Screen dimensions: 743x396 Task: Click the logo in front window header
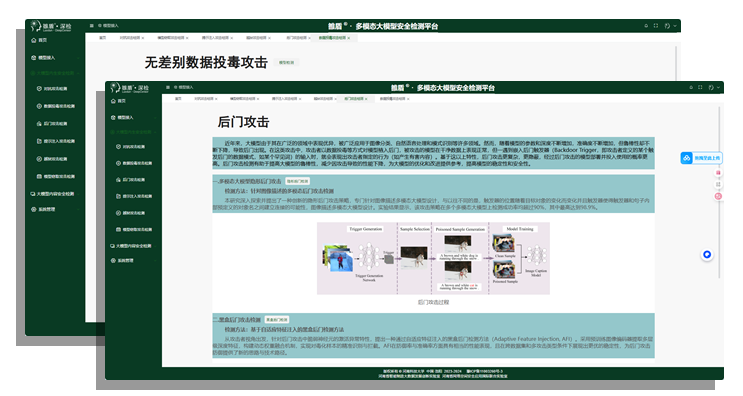(x=129, y=88)
